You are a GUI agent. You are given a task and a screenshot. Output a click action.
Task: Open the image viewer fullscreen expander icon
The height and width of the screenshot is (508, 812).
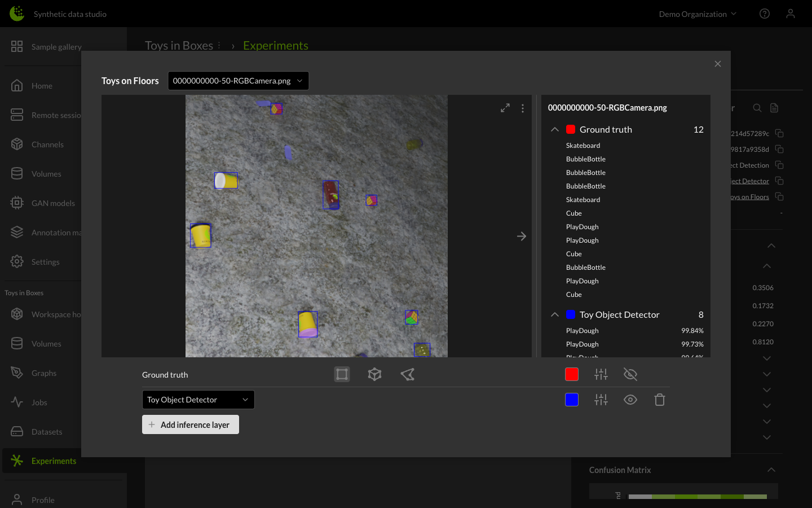(x=505, y=108)
